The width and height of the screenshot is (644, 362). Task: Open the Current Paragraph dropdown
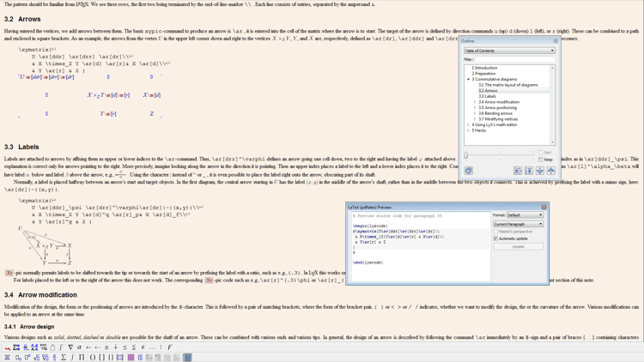[x=518, y=224]
